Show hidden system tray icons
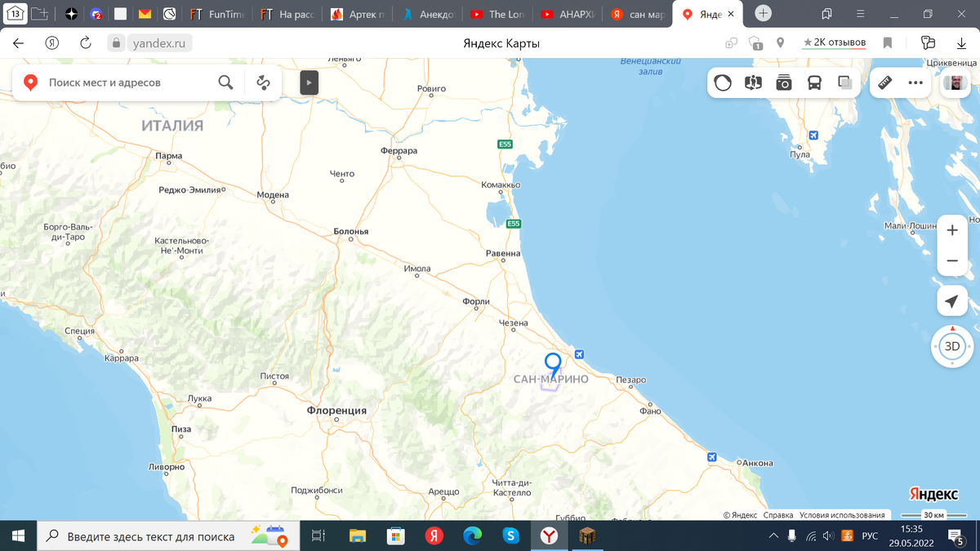 [773, 535]
